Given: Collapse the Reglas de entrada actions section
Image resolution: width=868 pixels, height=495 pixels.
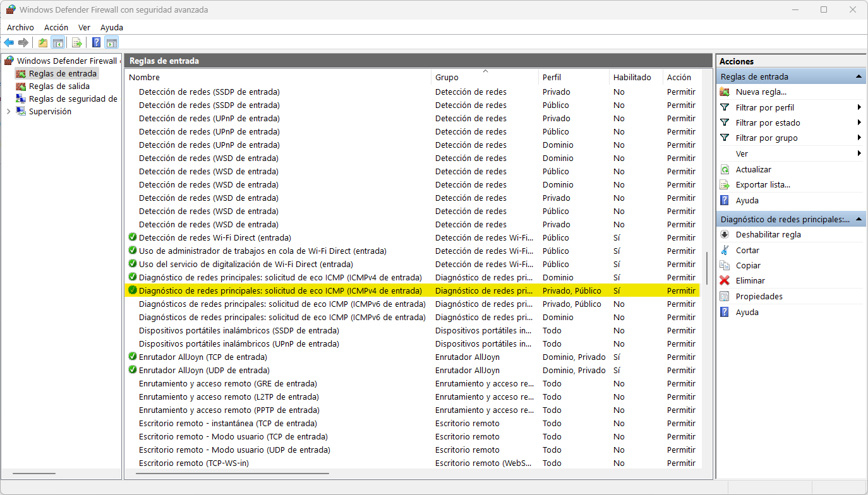Looking at the screenshot, I should 859,76.
